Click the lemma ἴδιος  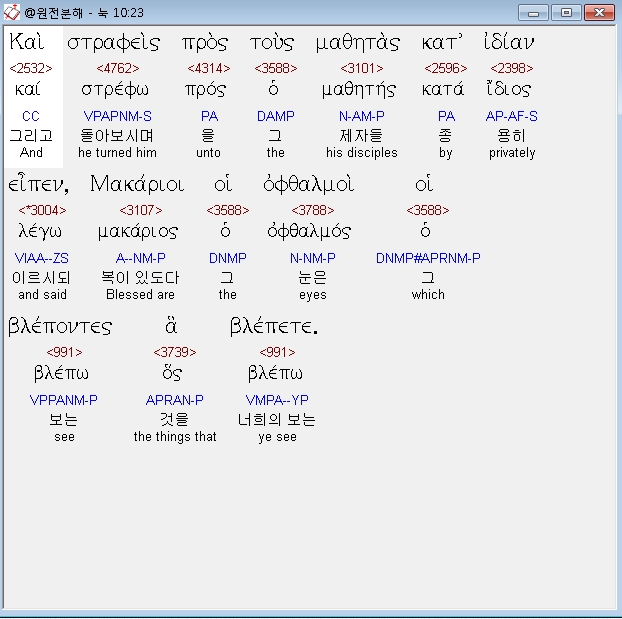click(509, 89)
